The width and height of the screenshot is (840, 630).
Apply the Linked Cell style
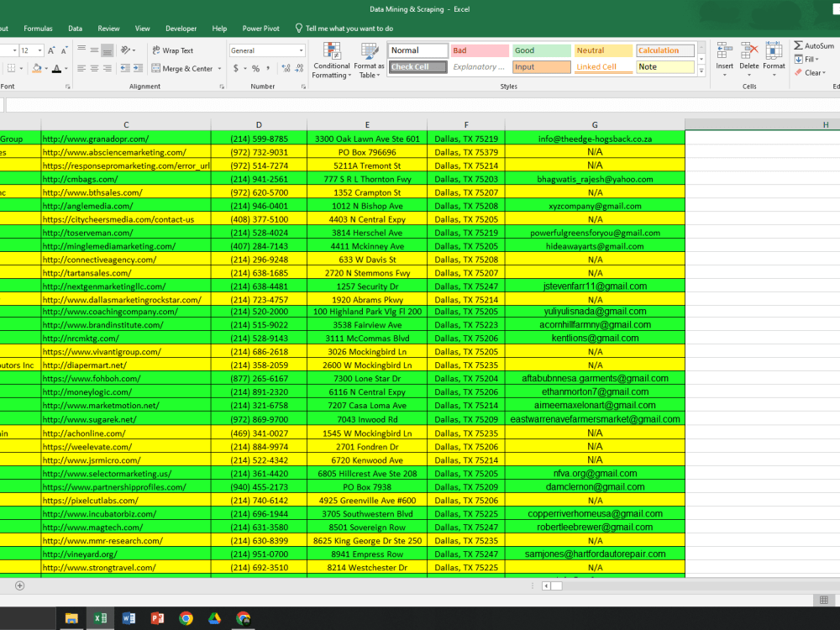603,67
